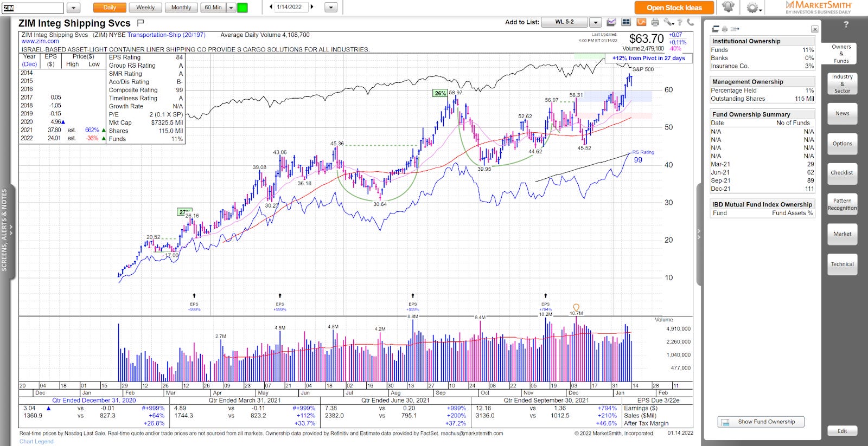This screenshot has height=446, width=868.
Task: Click the Composite Rating row
Action: tap(145, 90)
